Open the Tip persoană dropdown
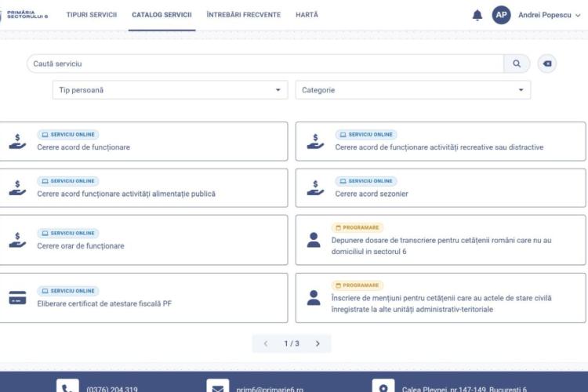 coord(170,90)
